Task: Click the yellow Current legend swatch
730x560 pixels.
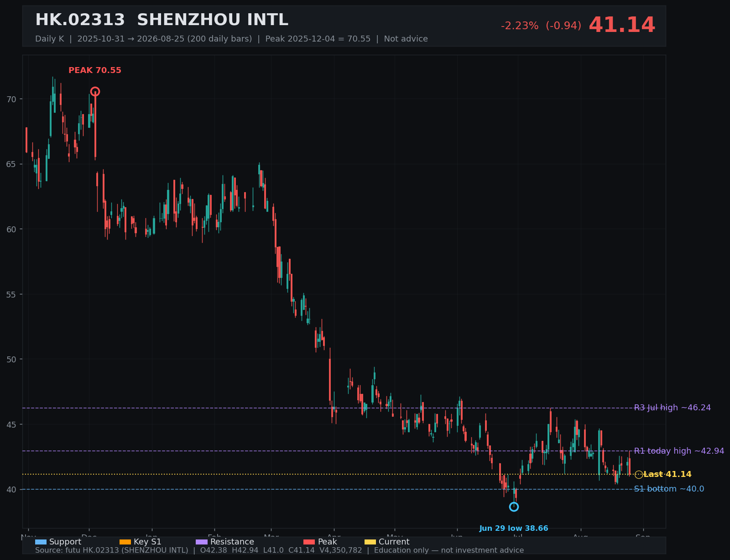Action: [x=370, y=542]
